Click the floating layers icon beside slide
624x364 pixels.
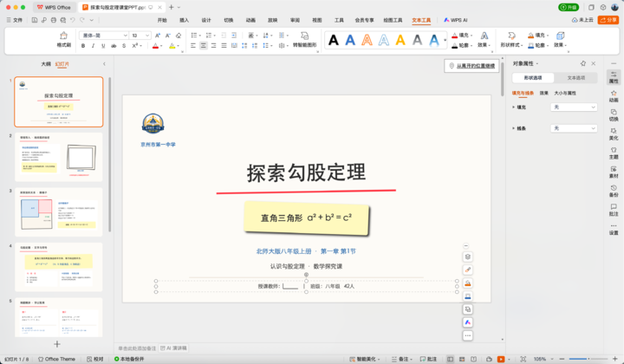468,257
